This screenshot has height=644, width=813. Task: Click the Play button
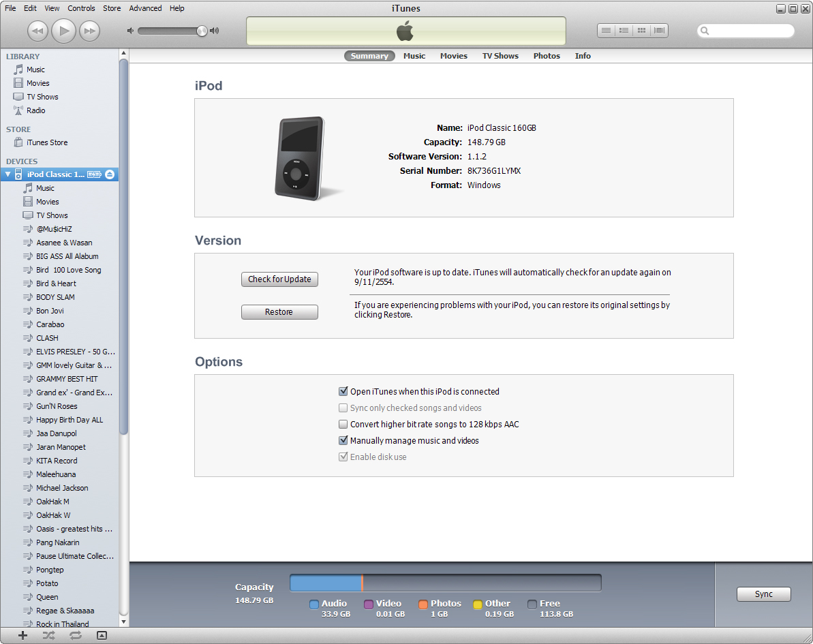point(63,31)
